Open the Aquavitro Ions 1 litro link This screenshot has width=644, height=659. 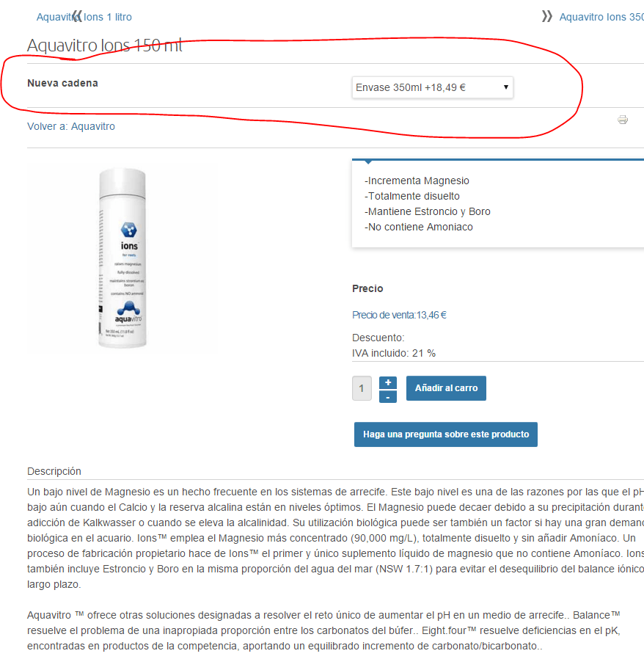[x=84, y=17]
